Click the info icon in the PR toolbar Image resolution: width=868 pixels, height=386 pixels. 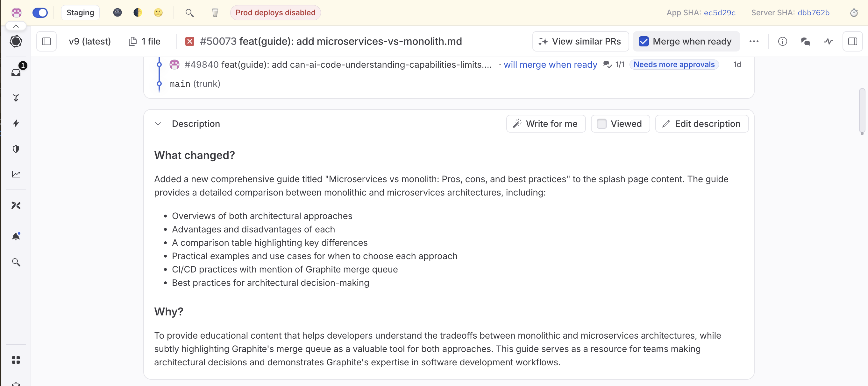coord(782,41)
